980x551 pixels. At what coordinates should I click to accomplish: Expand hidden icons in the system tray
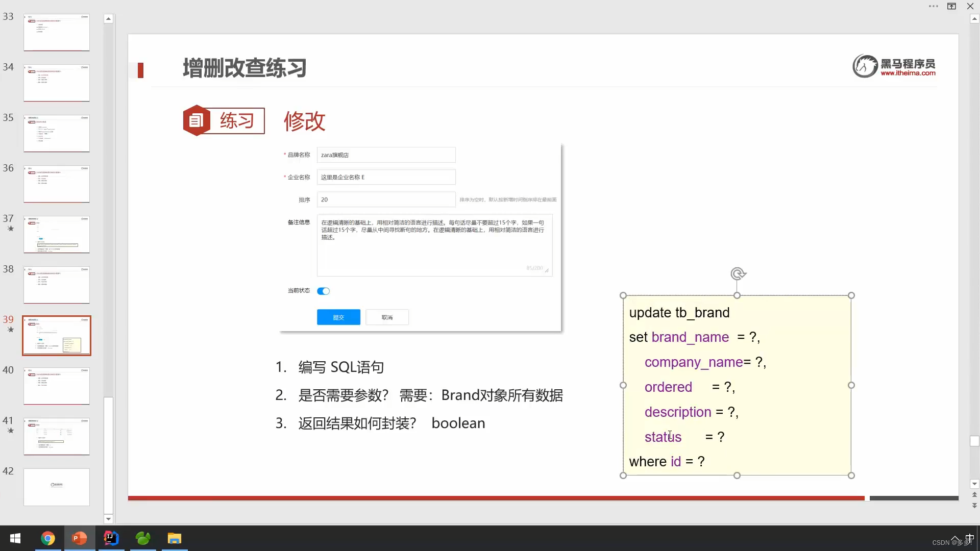955,538
